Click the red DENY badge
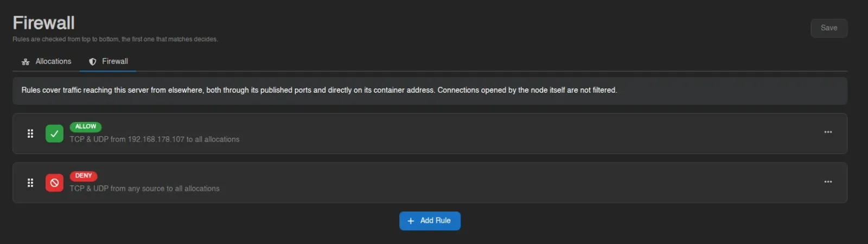 click(84, 176)
